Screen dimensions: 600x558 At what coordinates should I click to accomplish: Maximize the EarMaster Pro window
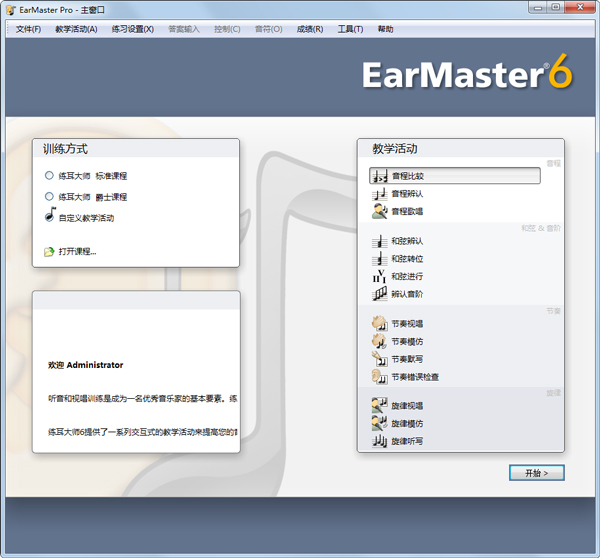[556, 7]
